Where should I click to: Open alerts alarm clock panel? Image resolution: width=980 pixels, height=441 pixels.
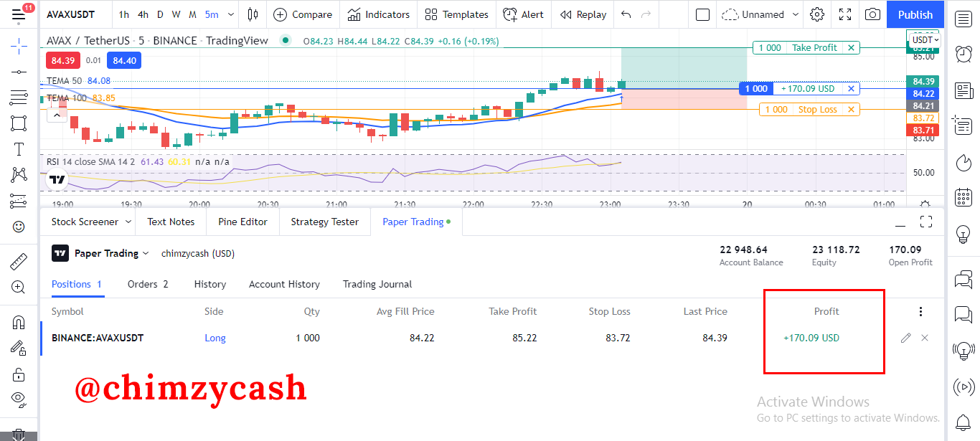click(963, 53)
